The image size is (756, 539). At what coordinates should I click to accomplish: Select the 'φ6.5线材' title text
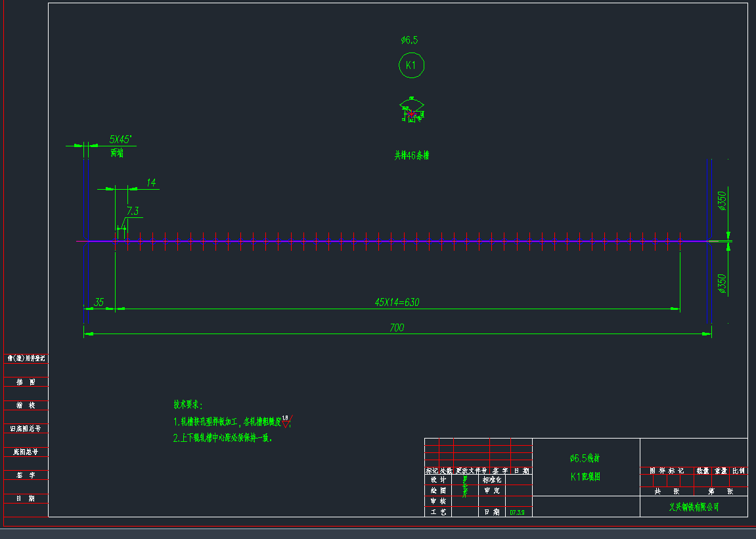pyautogui.click(x=585, y=458)
